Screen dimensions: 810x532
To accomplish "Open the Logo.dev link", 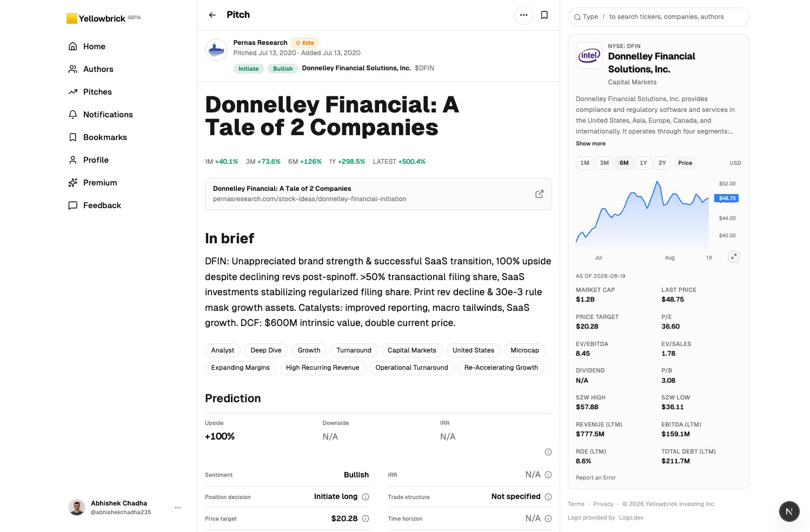I will [632, 518].
